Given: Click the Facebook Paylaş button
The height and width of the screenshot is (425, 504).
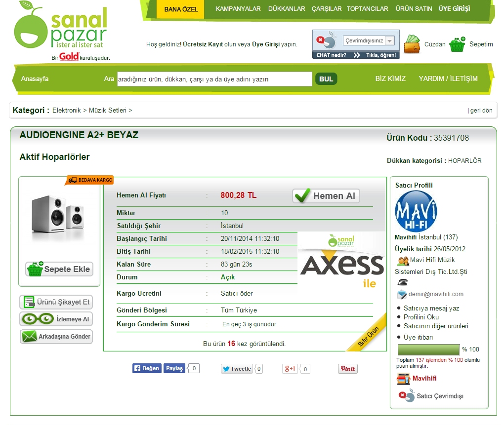Looking at the screenshot, I should [174, 369].
